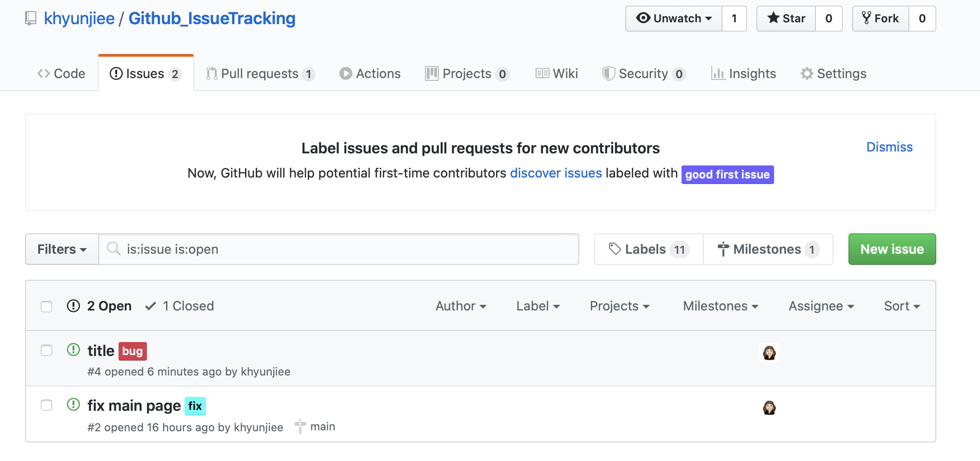Screen dimensions: 980x461
Task: Click the assignee avatar on 'fix main page'
Action: (769, 408)
